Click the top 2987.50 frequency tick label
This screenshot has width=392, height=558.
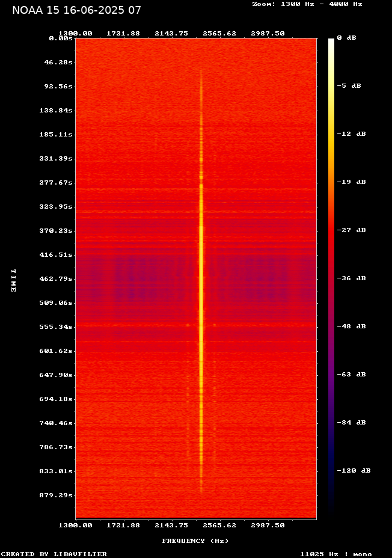click(x=268, y=33)
